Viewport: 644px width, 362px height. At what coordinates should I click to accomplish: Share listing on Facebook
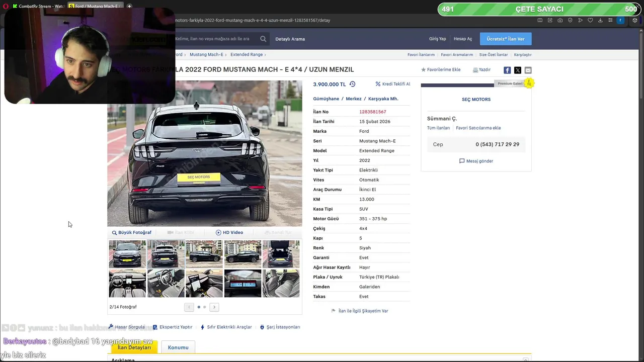pyautogui.click(x=507, y=70)
